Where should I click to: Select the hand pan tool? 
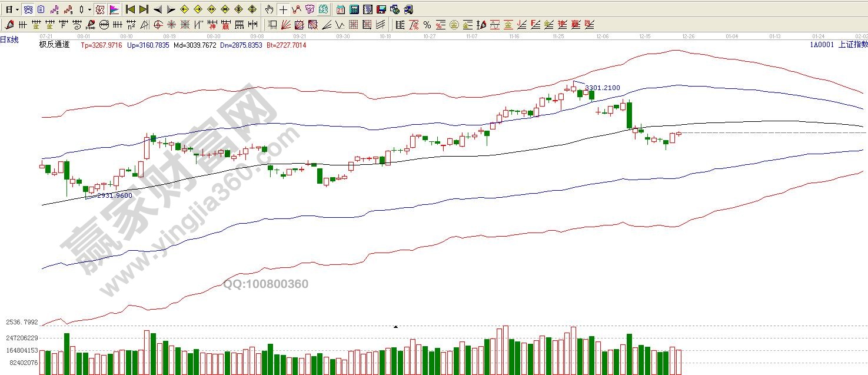270,10
